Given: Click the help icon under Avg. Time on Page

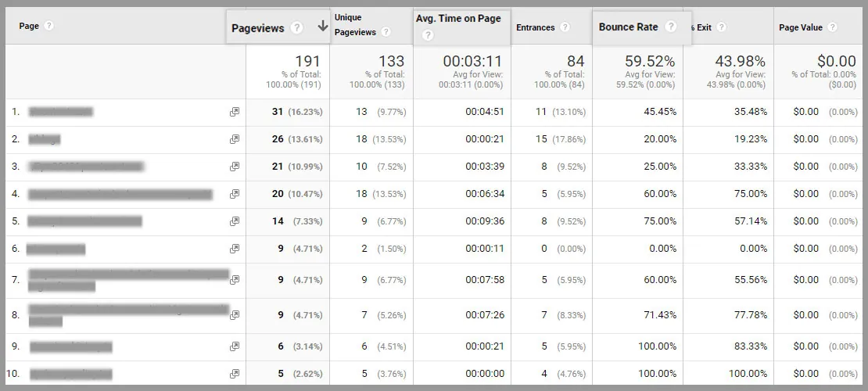Looking at the screenshot, I should (428, 35).
